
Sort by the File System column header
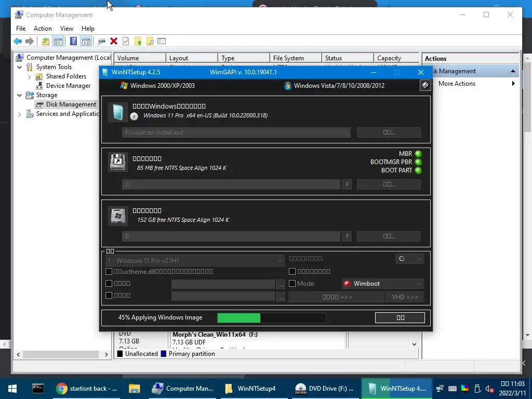tap(296, 58)
